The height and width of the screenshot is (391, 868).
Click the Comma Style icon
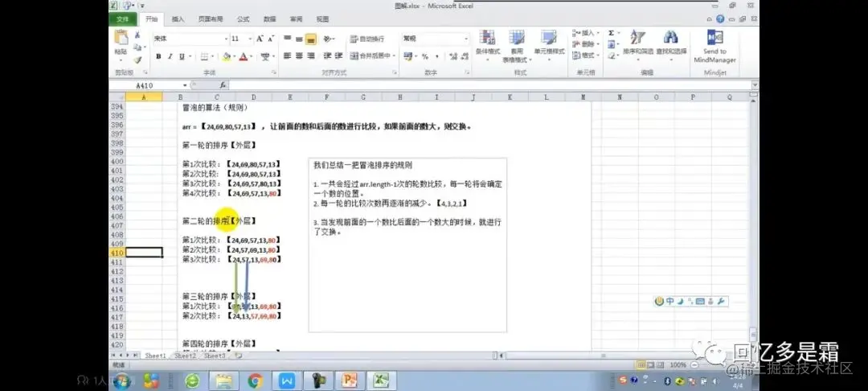[437, 56]
